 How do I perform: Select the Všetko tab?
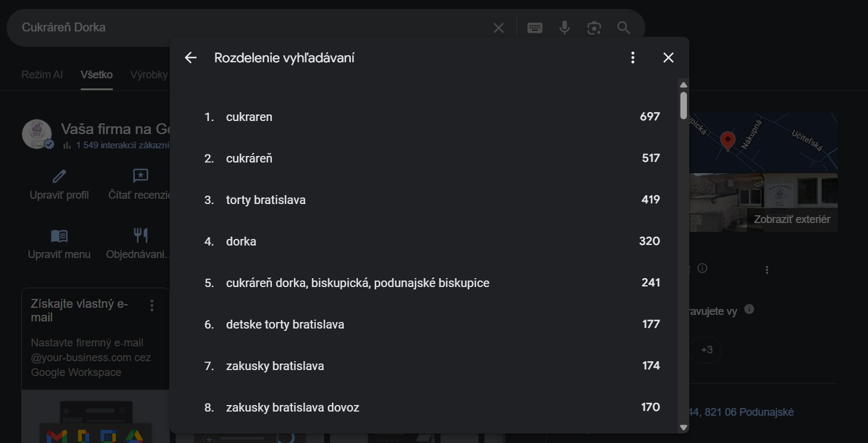pos(97,75)
